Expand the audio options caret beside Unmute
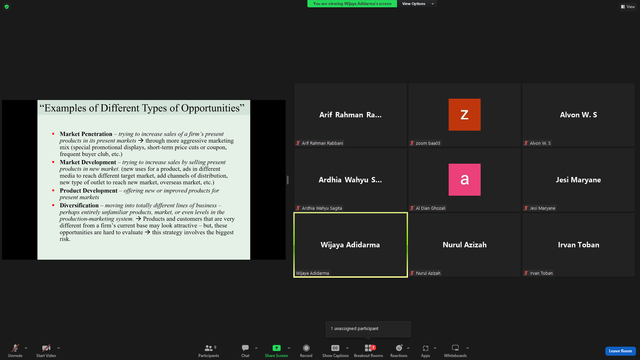The image size is (640, 360). click(x=26, y=348)
